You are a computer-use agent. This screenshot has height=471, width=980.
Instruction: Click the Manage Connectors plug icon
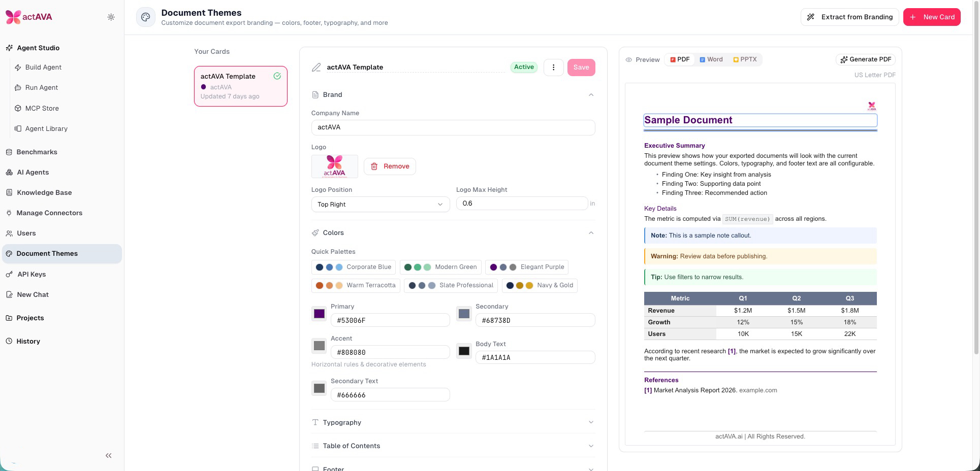(9, 213)
